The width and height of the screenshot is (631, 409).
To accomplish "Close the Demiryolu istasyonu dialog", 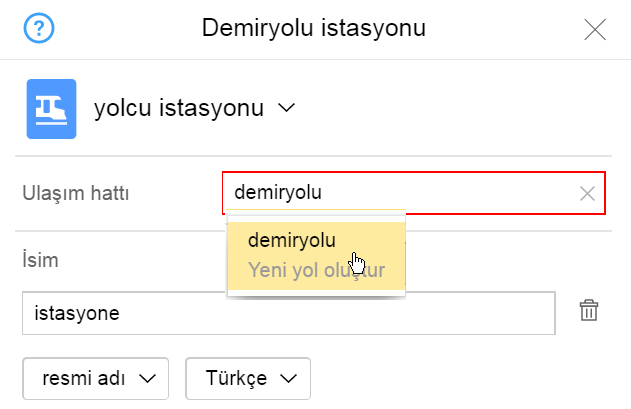I will pos(595,29).
